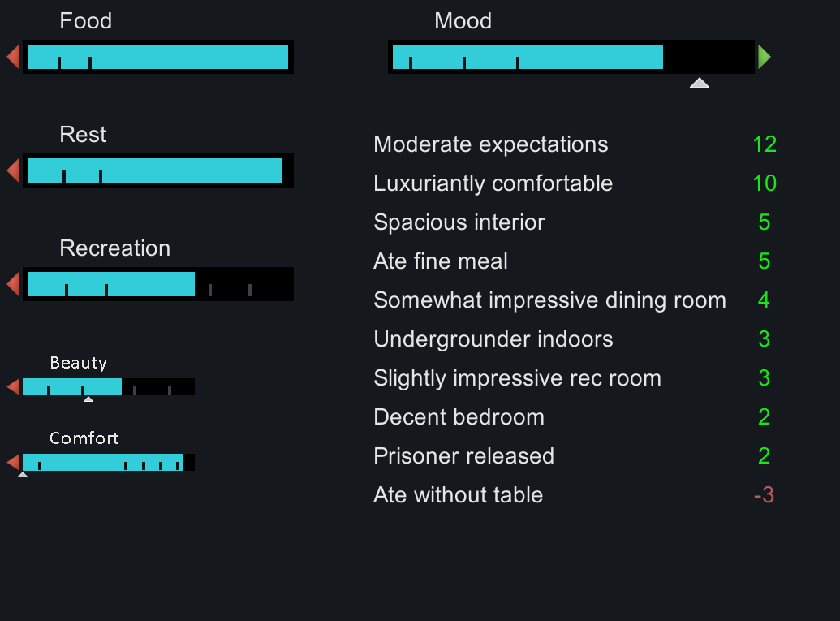The width and height of the screenshot is (840, 621).
Task: Select the Undergrounder indoors thought
Action: [x=493, y=339]
